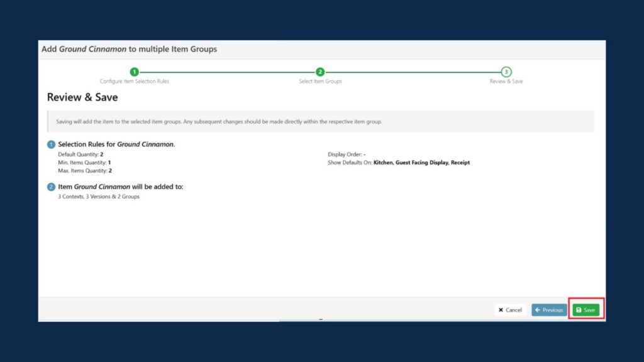
Task: Click the X icon in Cancel
Action: [x=501, y=310]
